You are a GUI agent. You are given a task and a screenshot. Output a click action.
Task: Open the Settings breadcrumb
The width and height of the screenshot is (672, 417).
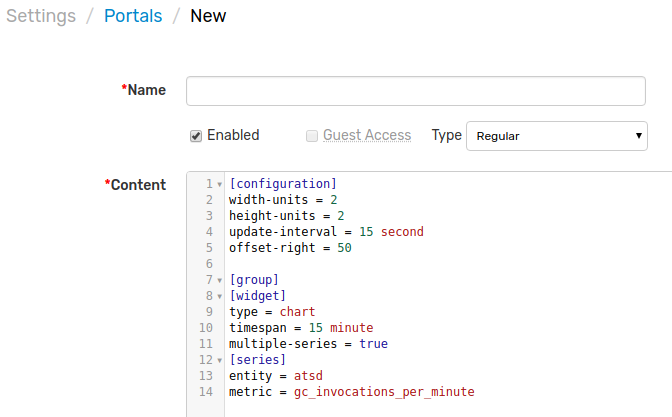click(41, 16)
